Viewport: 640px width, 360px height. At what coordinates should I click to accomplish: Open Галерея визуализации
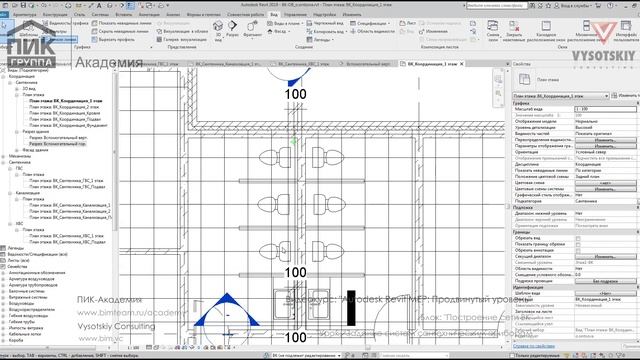coord(181,40)
